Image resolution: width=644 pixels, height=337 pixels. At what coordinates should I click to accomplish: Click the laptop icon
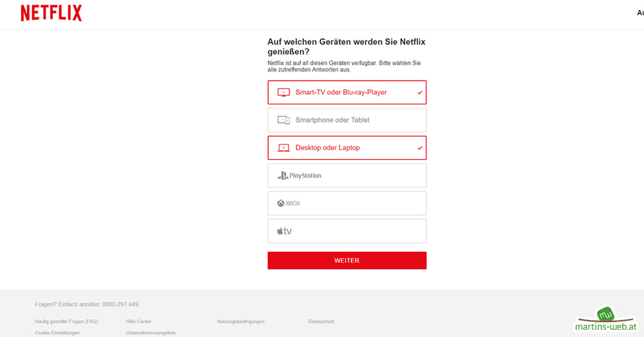pos(283,148)
